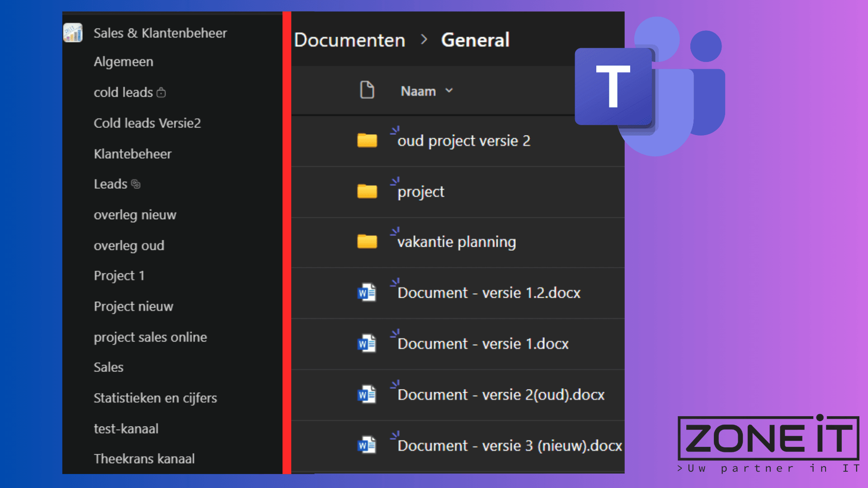868x488 pixels.
Task: Open the Documenten breadcrumb link
Action: coord(349,40)
